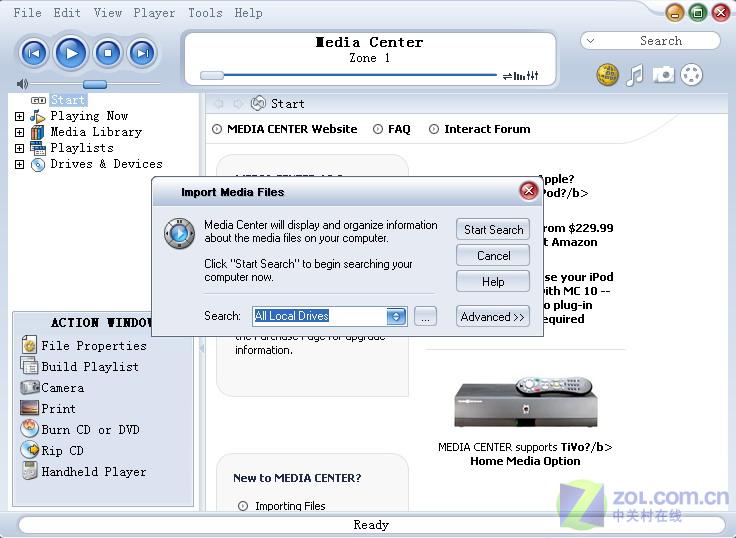Toggle the shuffle/repeat arrows icon

(507, 76)
